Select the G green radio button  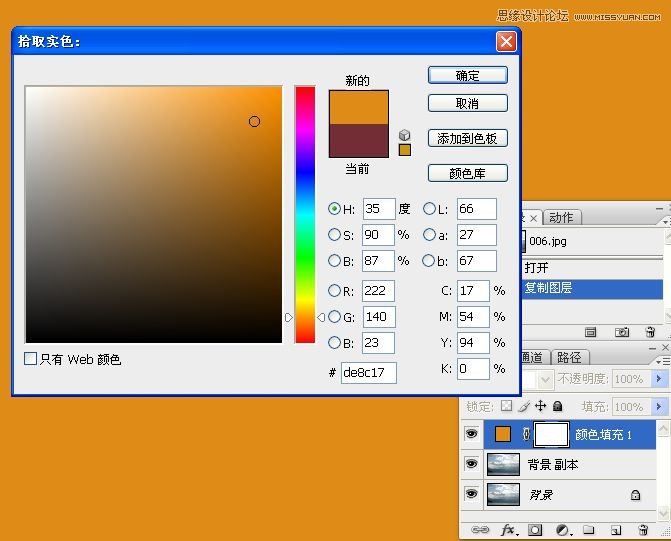point(334,317)
